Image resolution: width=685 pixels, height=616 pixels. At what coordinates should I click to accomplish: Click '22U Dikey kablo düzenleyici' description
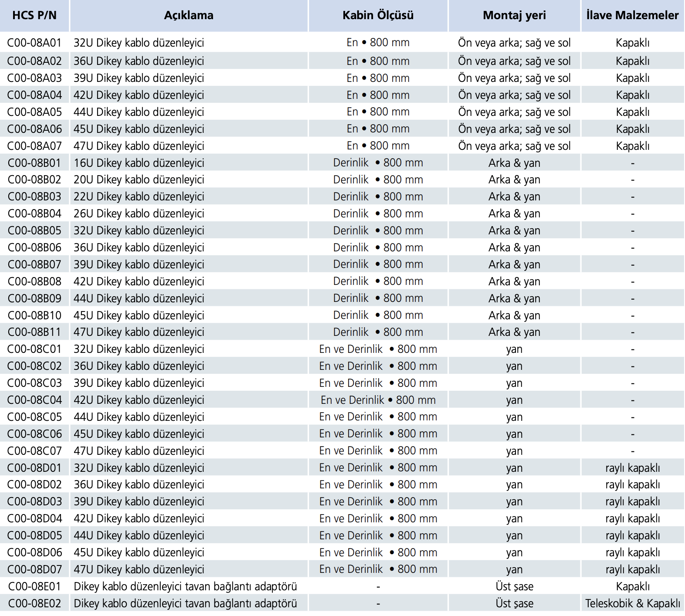139,197
